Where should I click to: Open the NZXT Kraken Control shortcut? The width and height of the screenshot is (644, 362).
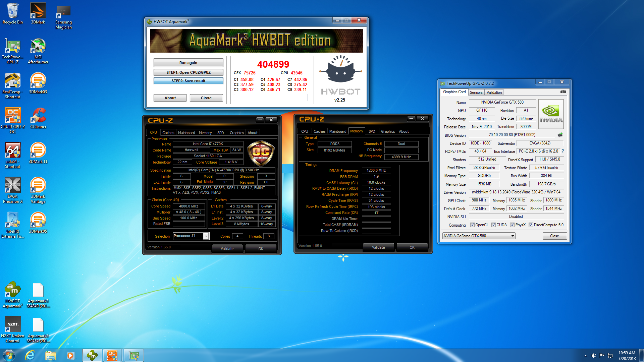tap(13, 330)
